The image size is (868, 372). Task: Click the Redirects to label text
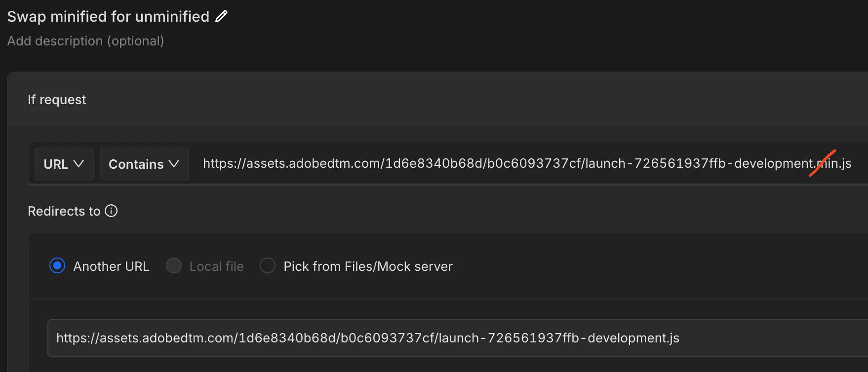point(64,211)
